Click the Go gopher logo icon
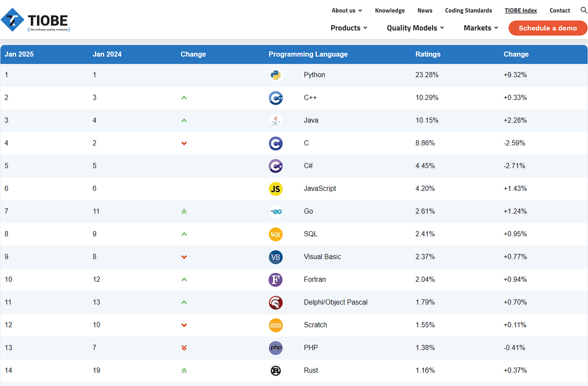 pos(276,211)
